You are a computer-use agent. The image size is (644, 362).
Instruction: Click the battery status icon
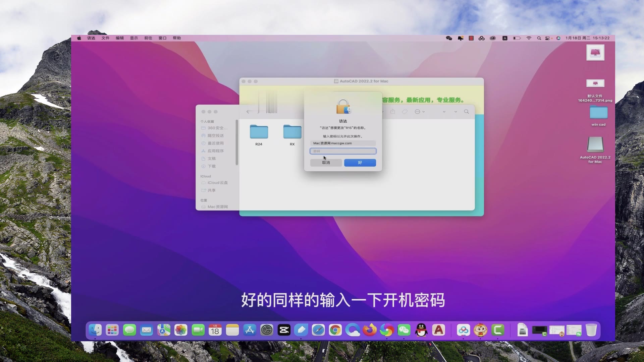pyautogui.click(x=517, y=38)
